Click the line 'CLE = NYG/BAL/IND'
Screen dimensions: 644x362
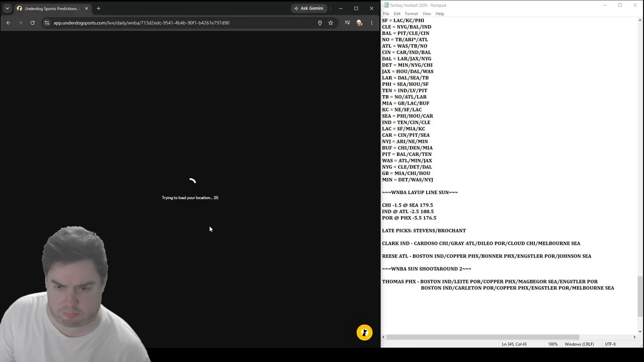point(407,27)
